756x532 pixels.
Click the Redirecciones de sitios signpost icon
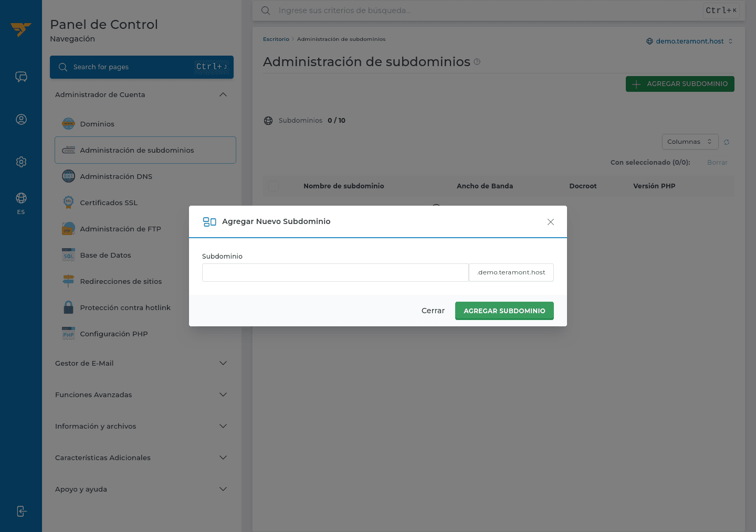click(68, 281)
